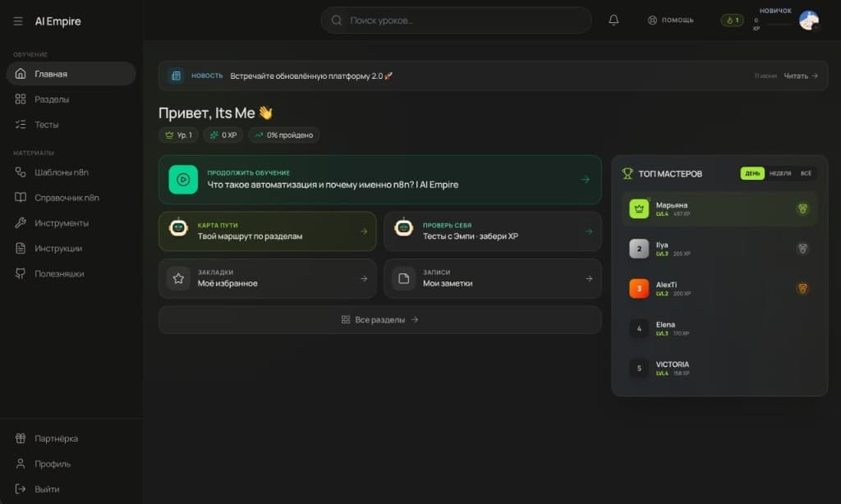Open the Продолжить обучение lesson card

[379, 180]
